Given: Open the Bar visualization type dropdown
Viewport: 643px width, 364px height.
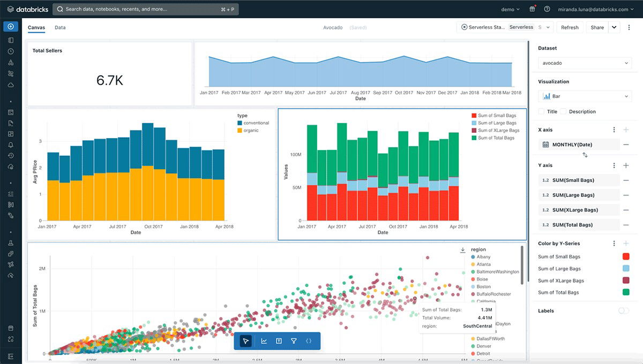Looking at the screenshot, I should point(584,96).
